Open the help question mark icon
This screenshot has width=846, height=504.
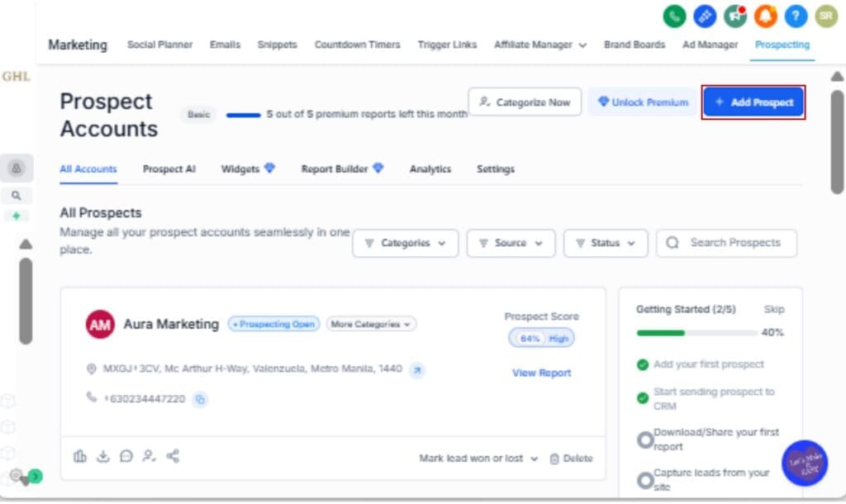point(795,16)
